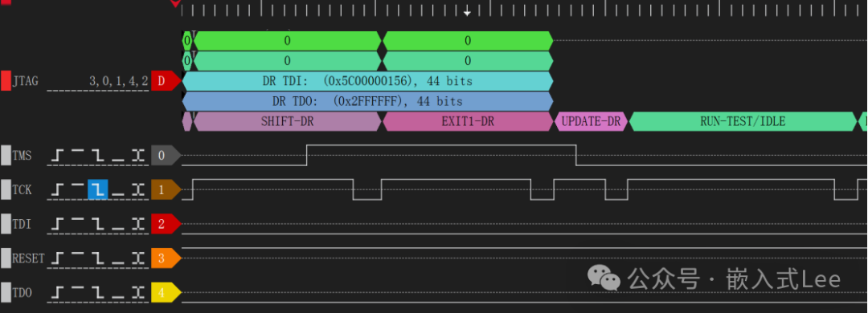Click the white arrow marker on time ruler
Screen dimensions: 868x313
point(467,11)
